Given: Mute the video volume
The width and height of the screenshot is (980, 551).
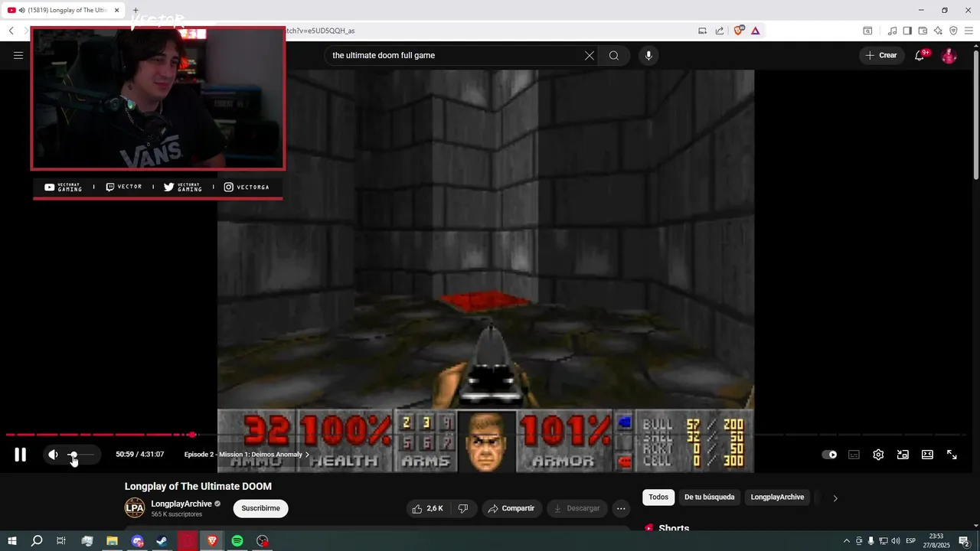Looking at the screenshot, I should (x=53, y=455).
